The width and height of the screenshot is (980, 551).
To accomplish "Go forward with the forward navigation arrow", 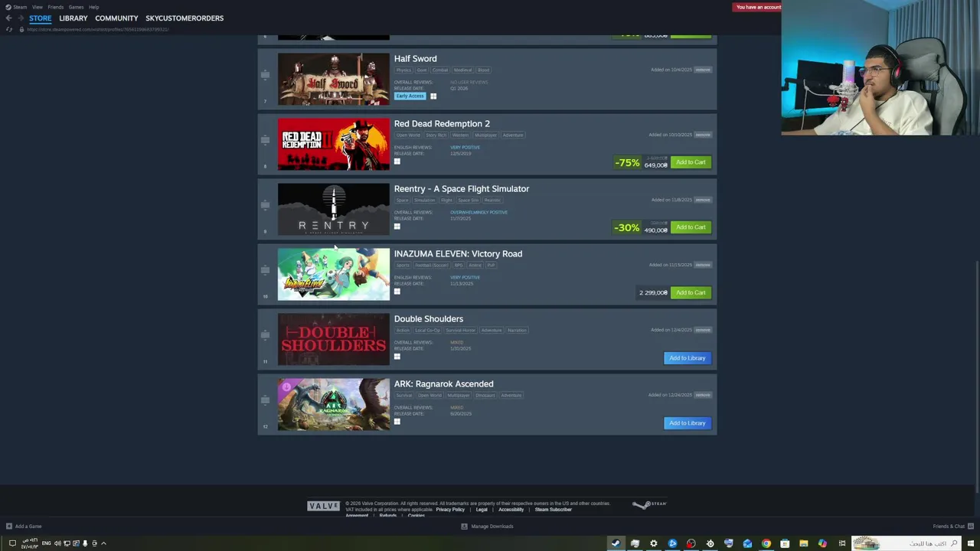I will (20, 18).
